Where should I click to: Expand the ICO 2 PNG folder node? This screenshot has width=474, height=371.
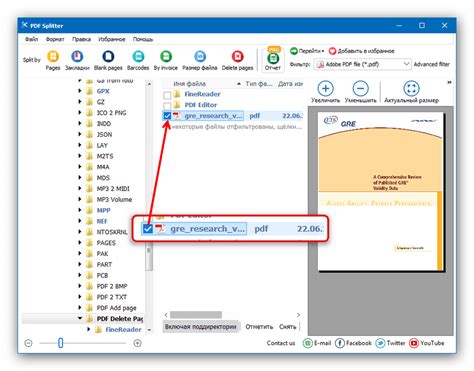80,112
